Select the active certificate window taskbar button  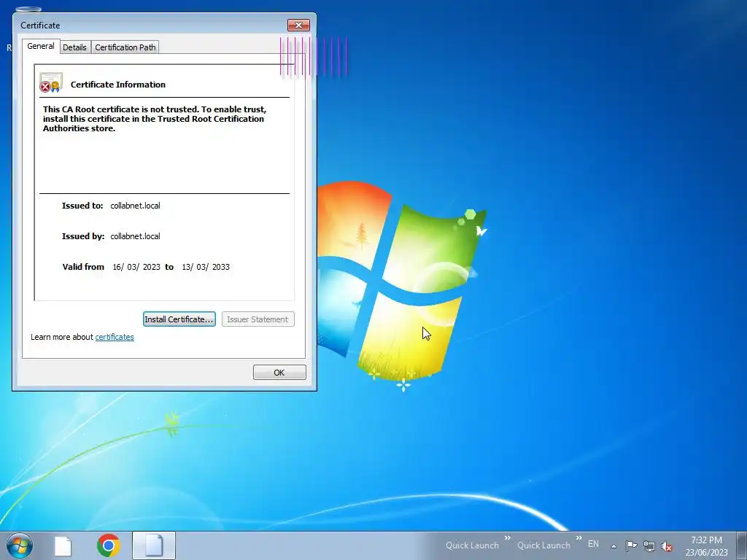[154, 545]
